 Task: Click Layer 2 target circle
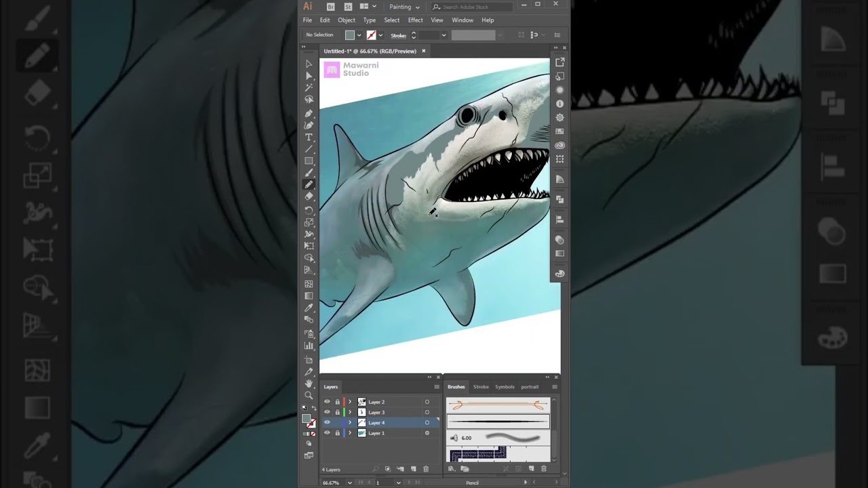(x=427, y=402)
